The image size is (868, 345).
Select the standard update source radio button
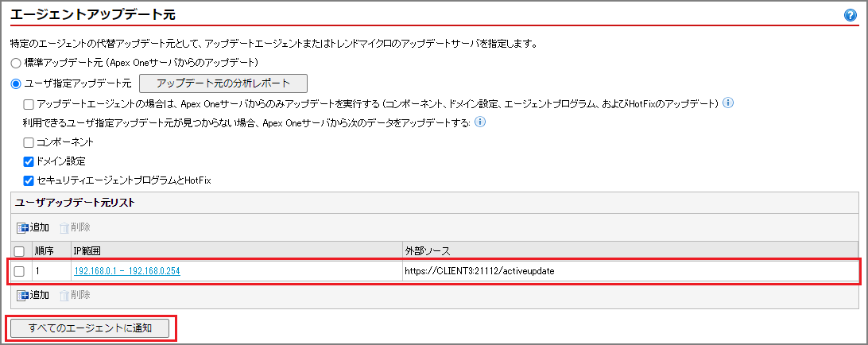(x=16, y=63)
